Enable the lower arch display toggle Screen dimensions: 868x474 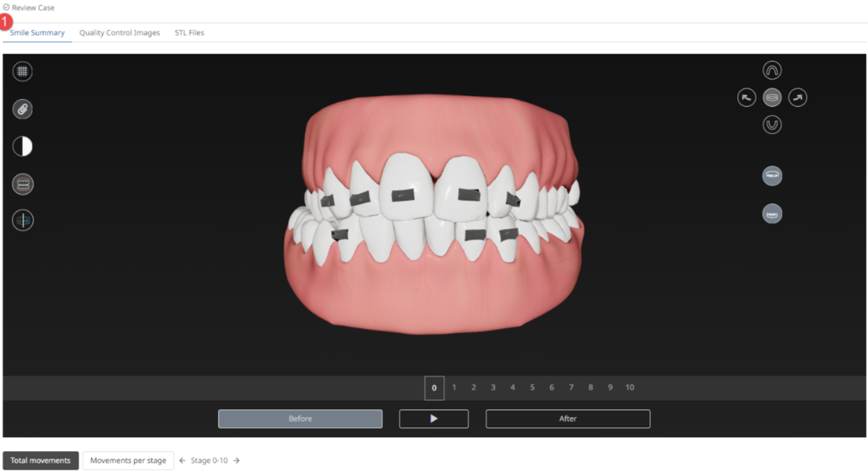pyautogui.click(x=772, y=213)
